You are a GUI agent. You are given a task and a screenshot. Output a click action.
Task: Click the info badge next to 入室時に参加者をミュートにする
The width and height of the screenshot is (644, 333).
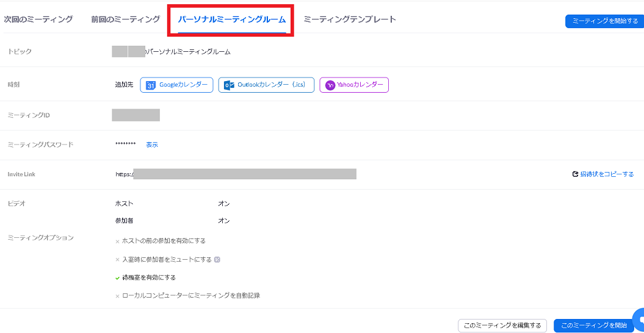click(x=217, y=259)
